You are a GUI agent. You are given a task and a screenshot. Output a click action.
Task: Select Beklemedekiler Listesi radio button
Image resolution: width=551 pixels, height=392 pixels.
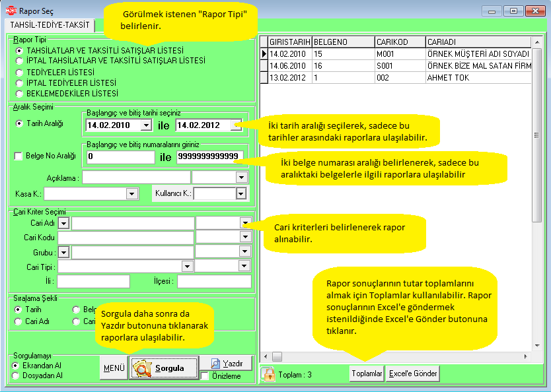tap(19, 94)
